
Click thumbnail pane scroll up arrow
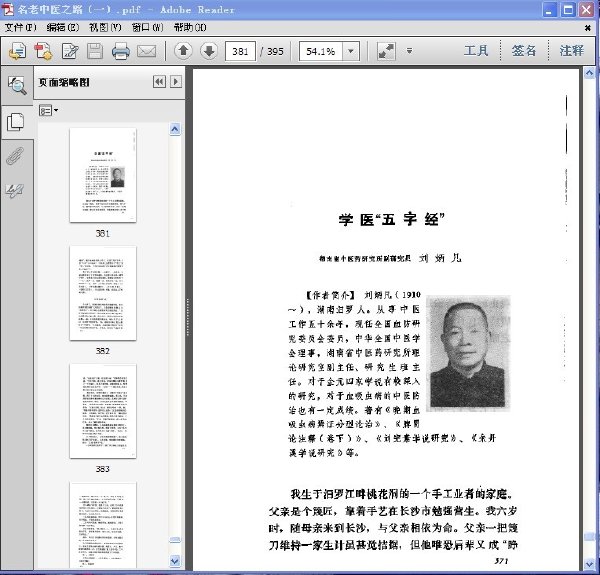175,129
